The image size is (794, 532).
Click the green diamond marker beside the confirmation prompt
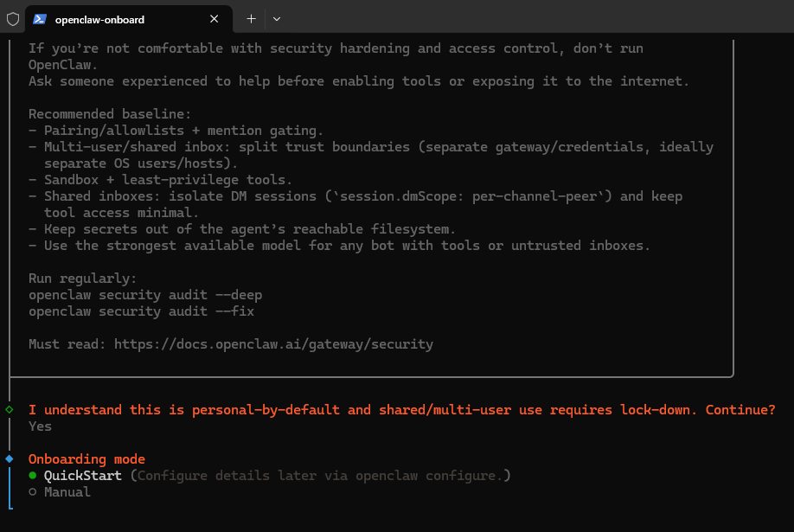pos(9,409)
